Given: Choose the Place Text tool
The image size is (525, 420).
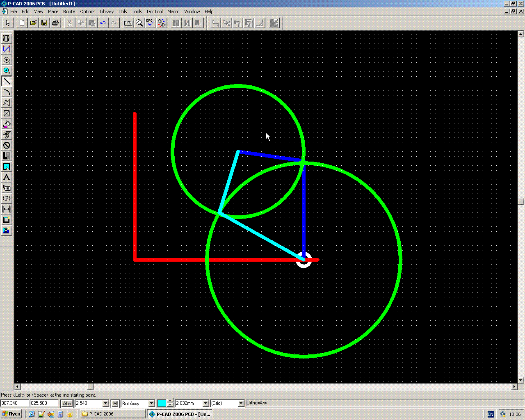Looking at the screenshot, I should 7,177.
